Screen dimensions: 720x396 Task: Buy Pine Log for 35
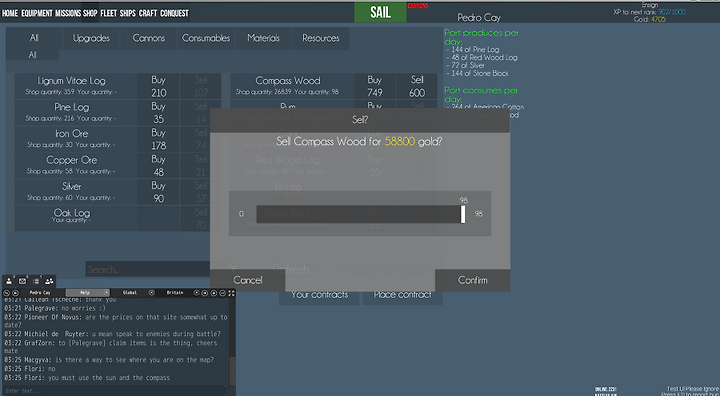[x=158, y=113]
